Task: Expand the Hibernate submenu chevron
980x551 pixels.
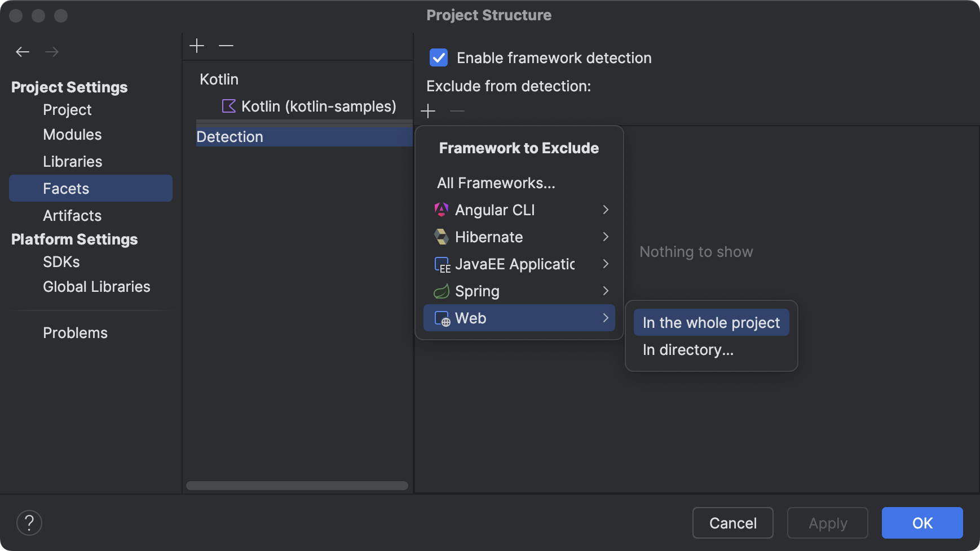Action: (x=606, y=237)
